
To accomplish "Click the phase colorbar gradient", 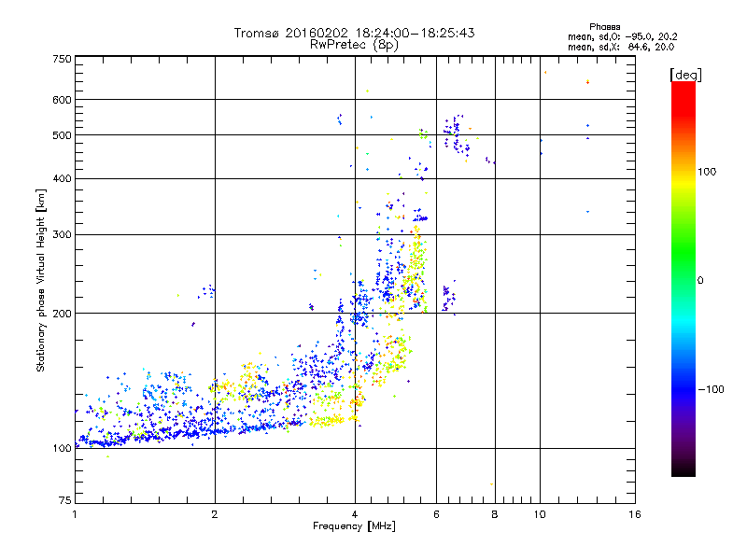I will pyautogui.click(x=684, y=279).
